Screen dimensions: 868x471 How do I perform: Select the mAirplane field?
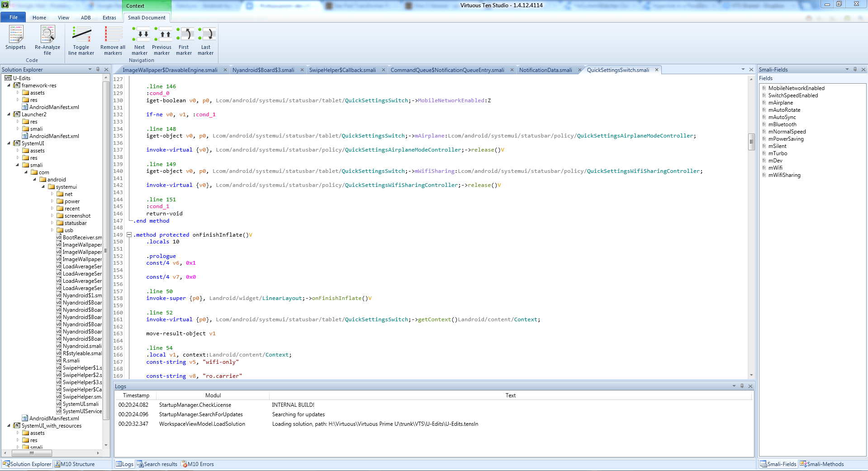point(780,103)
